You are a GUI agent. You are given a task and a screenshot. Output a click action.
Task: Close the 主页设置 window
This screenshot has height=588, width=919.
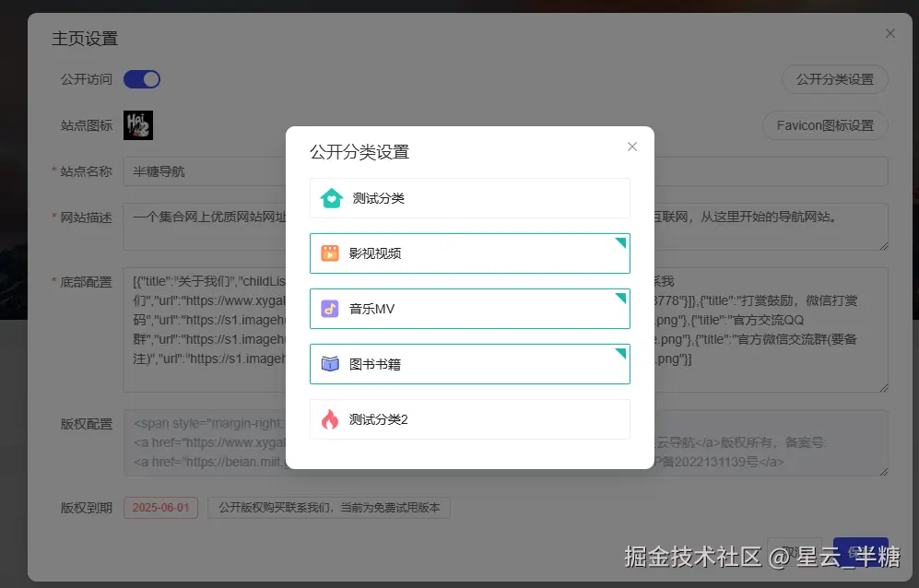tap(890, 33)
